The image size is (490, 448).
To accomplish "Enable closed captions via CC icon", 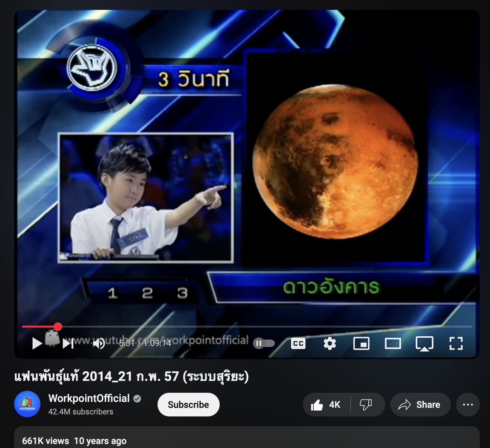I will 298,343.
